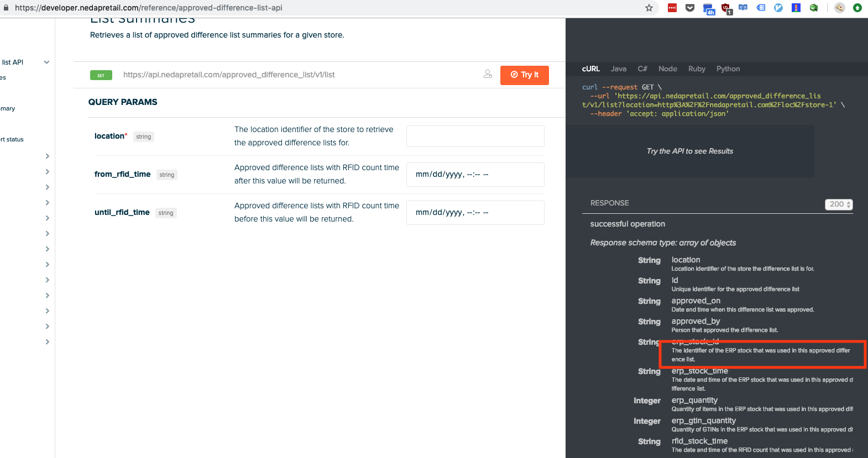This screenshot has height=458, width=868.
Task: Open the Chrome profile avatar
Action: click(x=840, y=8)
